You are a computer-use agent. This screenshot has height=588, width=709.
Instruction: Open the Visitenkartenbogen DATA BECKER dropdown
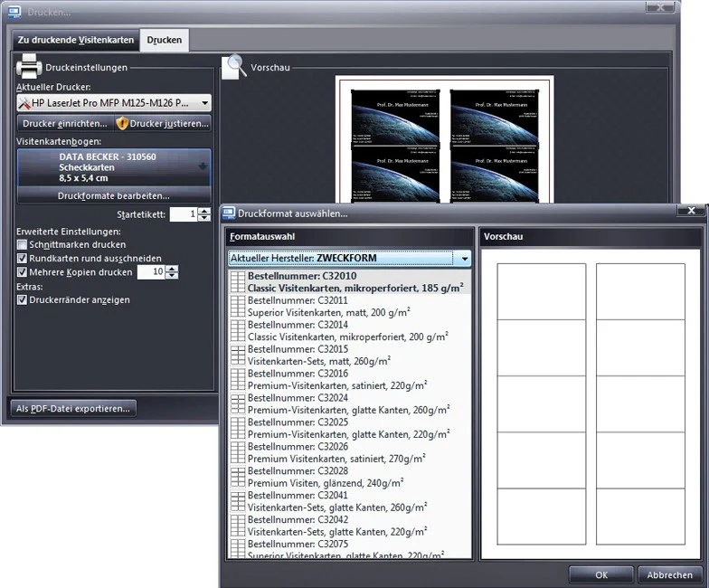tap(114, 167)
